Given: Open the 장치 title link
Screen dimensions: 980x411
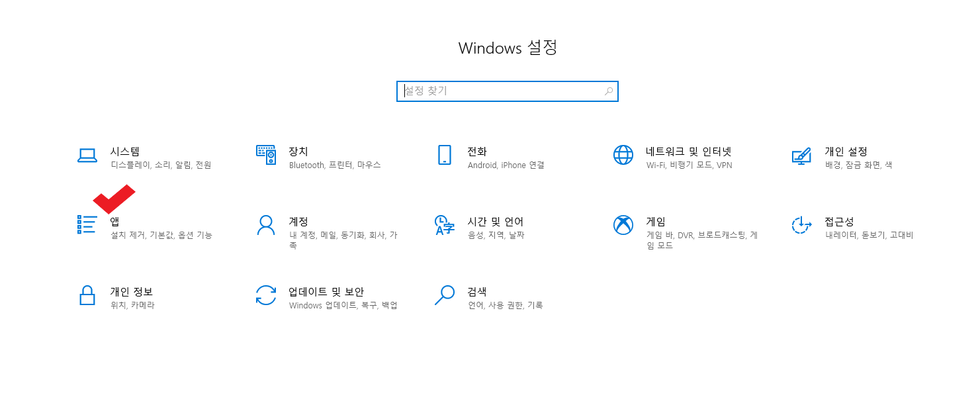Looking at the screenshot, I should pyautogui.click(x=298, y=152).
